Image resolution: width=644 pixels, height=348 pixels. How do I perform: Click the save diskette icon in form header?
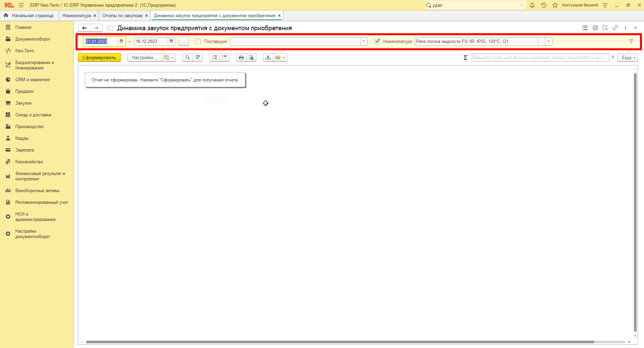[585, 28]
